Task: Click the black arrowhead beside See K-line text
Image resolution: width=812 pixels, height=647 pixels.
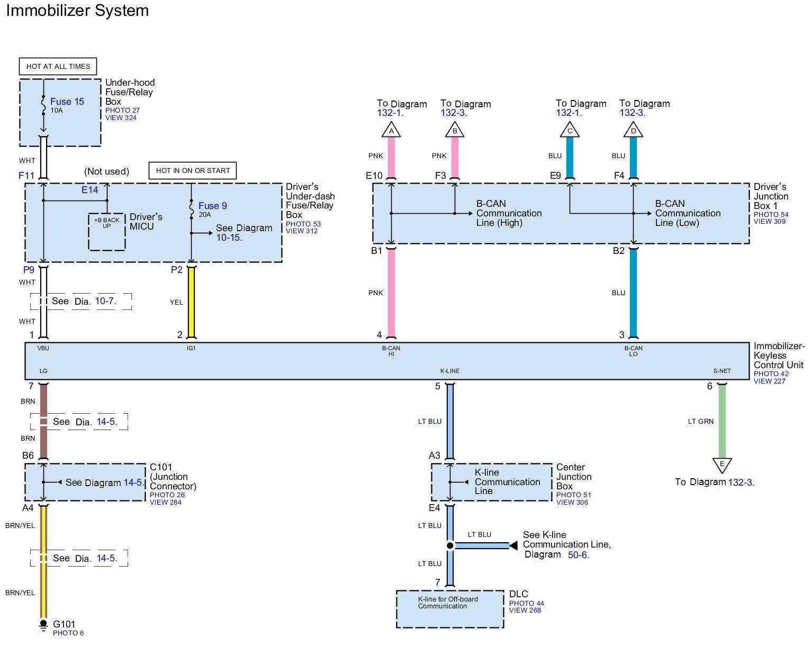Action: pos(512,545)
